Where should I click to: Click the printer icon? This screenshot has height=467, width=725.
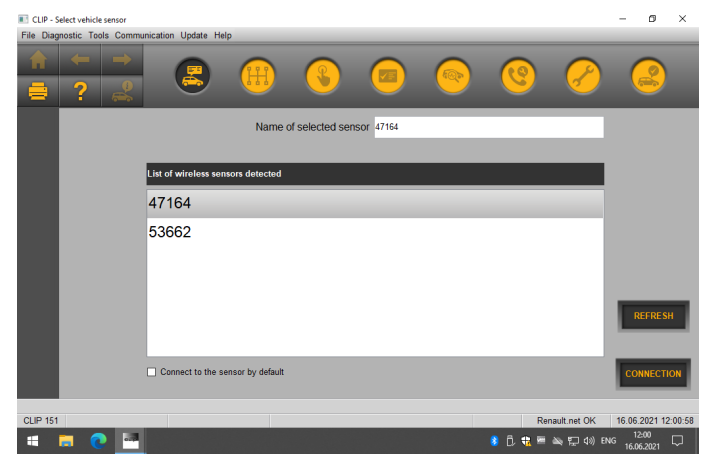[38, 91]
